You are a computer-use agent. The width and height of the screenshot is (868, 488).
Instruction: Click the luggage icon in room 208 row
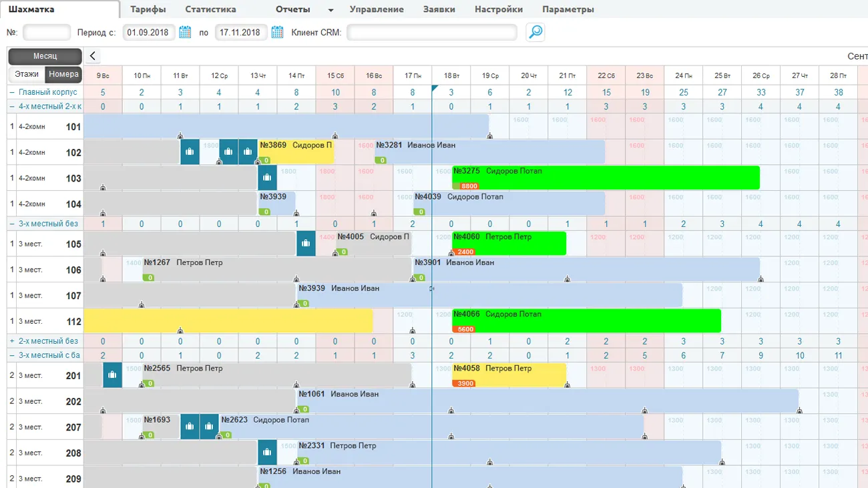coord(267,453)
